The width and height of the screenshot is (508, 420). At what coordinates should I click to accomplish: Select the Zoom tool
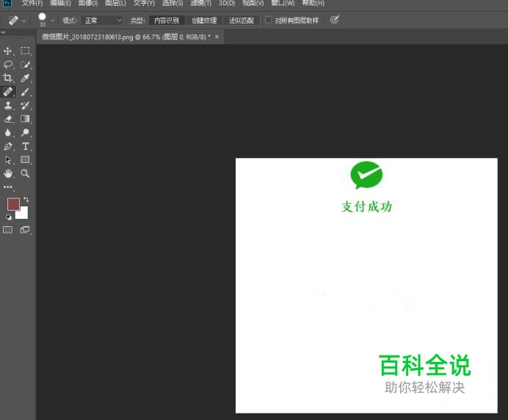25,173
